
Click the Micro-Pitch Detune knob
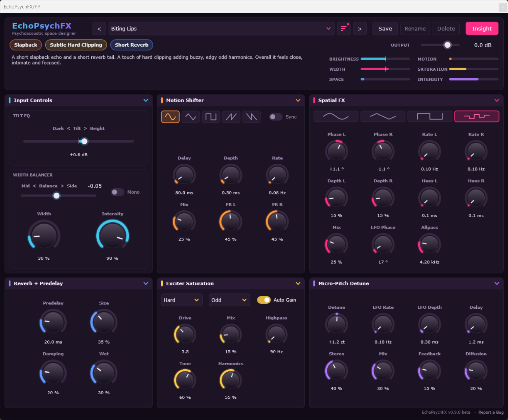tap(337, 324)
